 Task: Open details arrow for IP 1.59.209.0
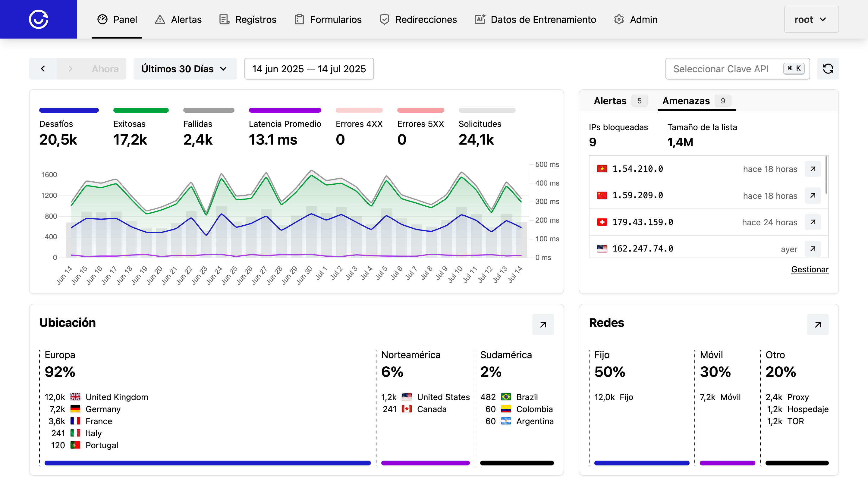(x=813, y=195)
